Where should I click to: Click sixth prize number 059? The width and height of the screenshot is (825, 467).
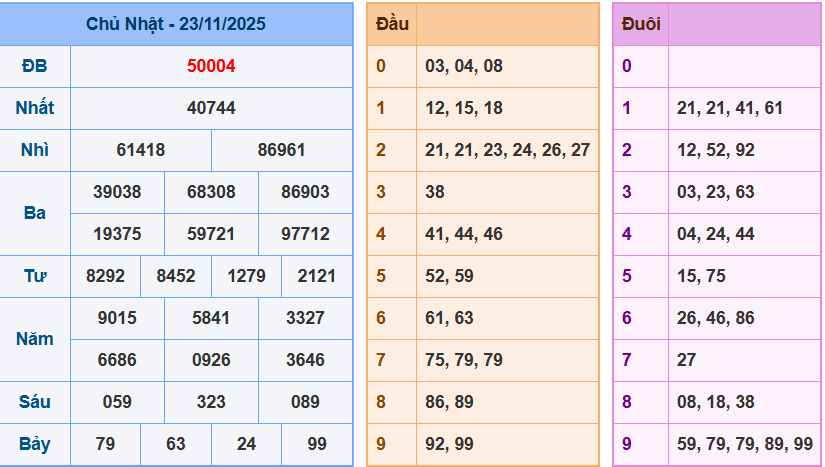click(117, 402)
